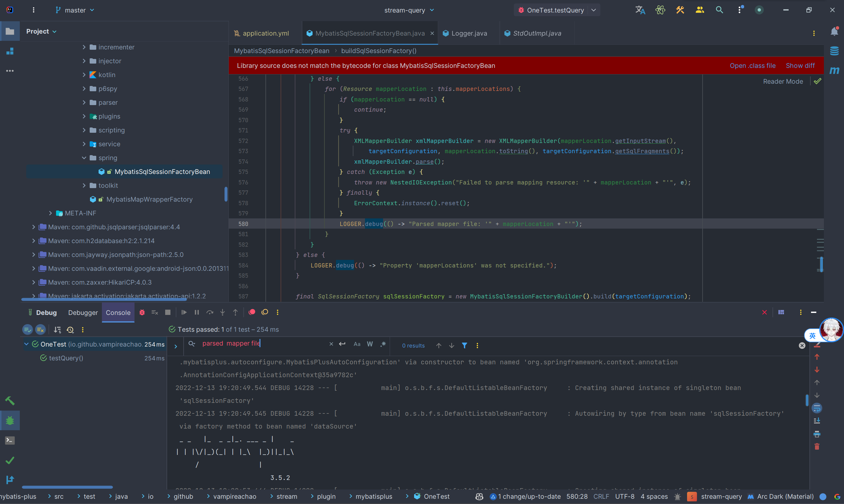This screenshot has height=504, width=844.
Task: Click the Search Everywhere magnifier icon
Action: (x=719, y=10)
